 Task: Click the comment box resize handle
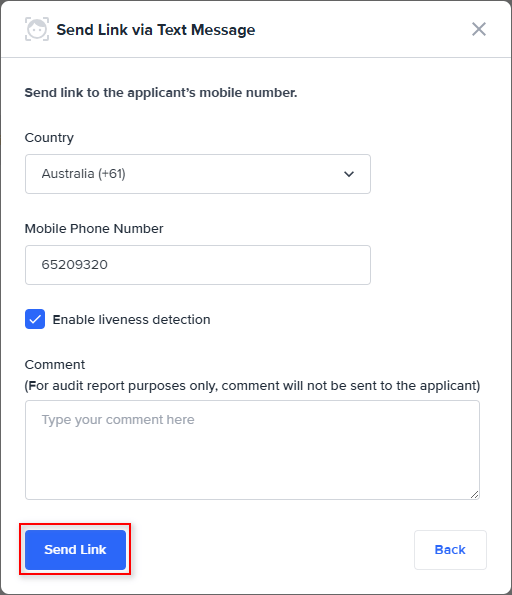pyautogui.click(x=474, y=494)
